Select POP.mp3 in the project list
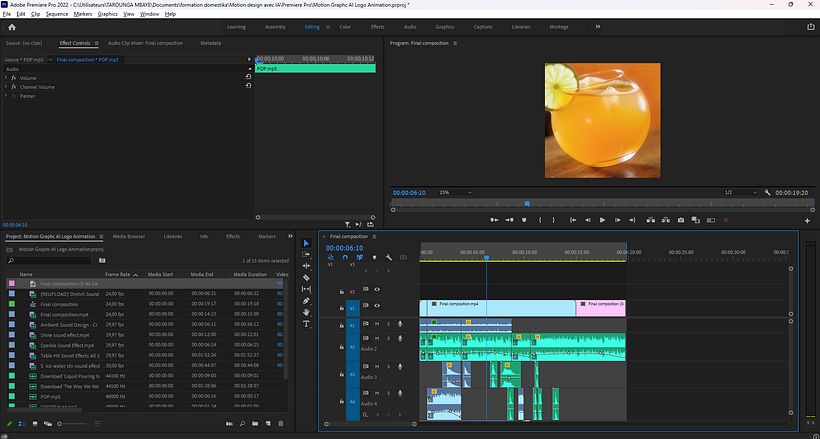This screenshot has height=439, width=820. pos(52,396)
